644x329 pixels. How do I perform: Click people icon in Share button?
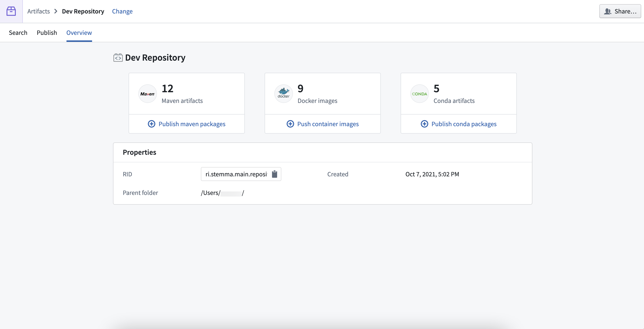pyautogui.click(x=607, y=11)
